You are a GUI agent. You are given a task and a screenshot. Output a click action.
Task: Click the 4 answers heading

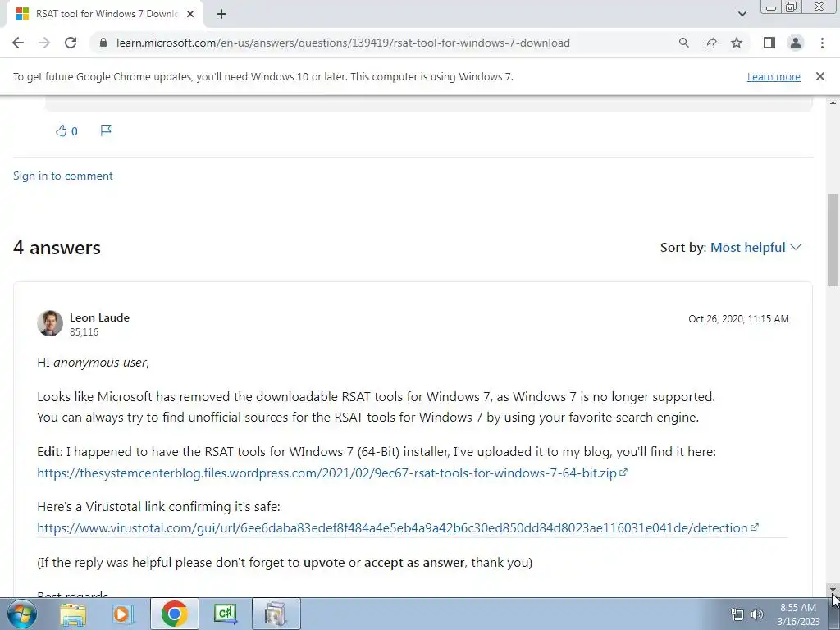click(57, 248)
